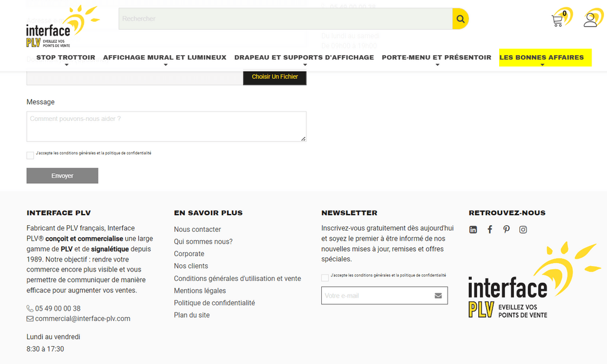Click the EN SAVOIR PLUS heading

[208, 213]
